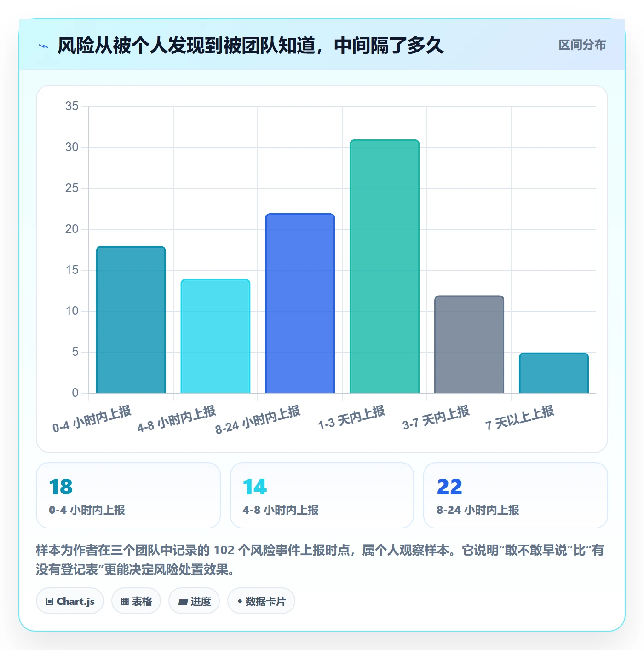Click the y-axis value 15

[x=72, y=270]
